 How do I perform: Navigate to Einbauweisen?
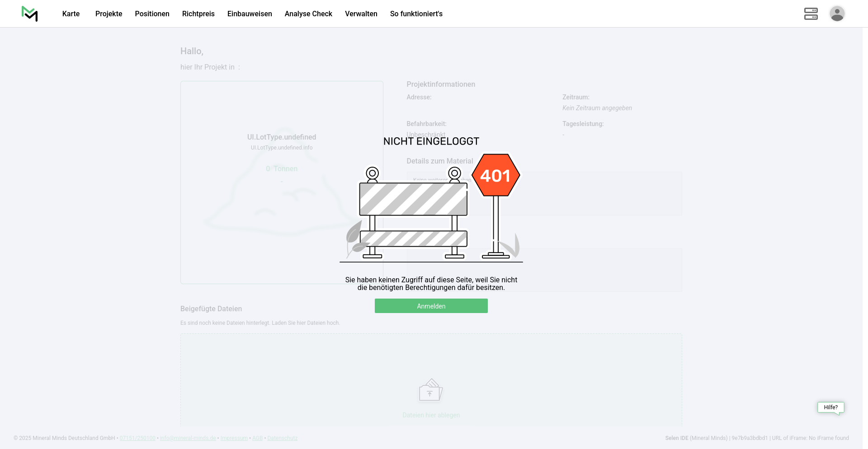click(x=250, y=14)
